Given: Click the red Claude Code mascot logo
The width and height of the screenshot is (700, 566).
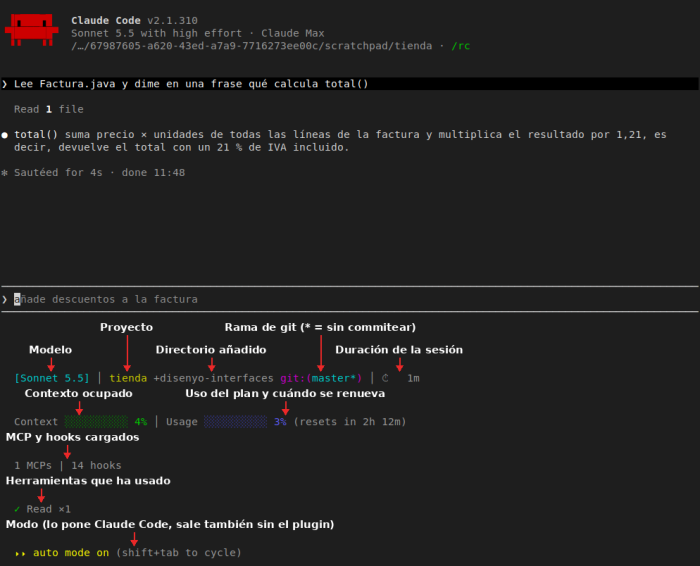Looking at the screenshot, I should [31, 30].
